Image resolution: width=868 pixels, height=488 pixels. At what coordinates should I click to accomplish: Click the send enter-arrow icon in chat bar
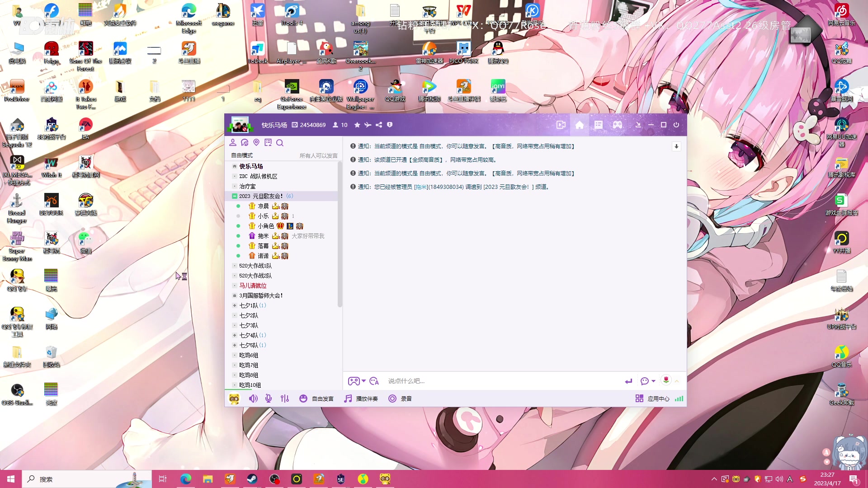(628, 381)
